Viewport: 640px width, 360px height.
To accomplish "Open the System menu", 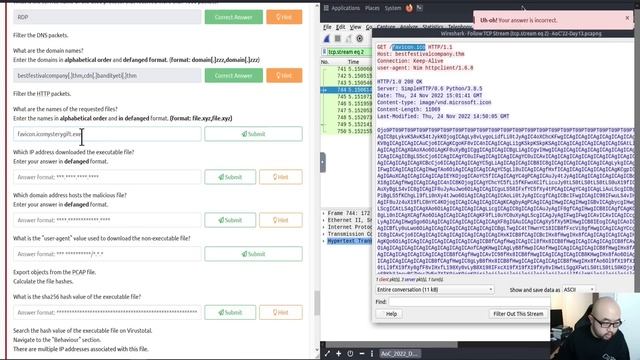I will [x=393, y=8].
